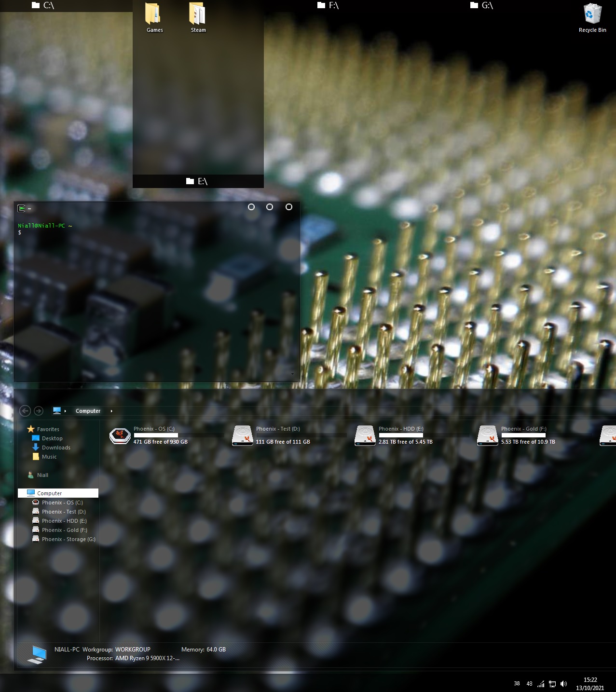
Task: Open the dropdown arrow before Computer in breadcrumb
Action: pyautogui.click(x=65, y=411)
